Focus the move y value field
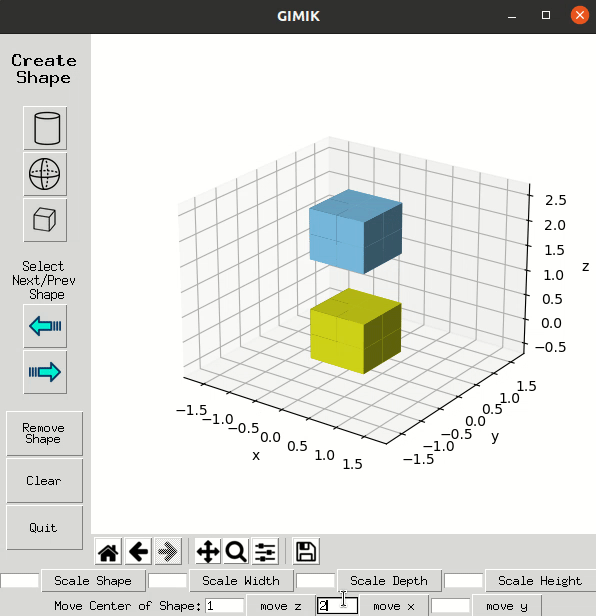 pos(451,606)
